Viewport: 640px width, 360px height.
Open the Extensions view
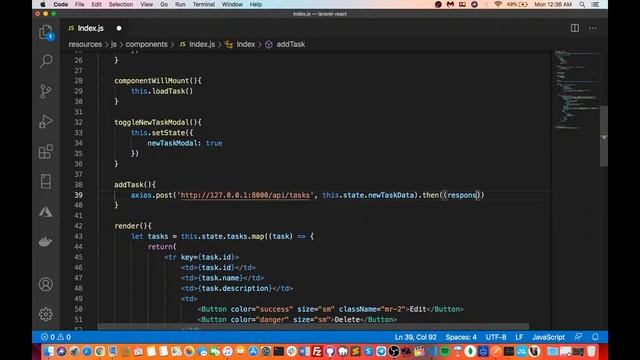click(46, 151)
